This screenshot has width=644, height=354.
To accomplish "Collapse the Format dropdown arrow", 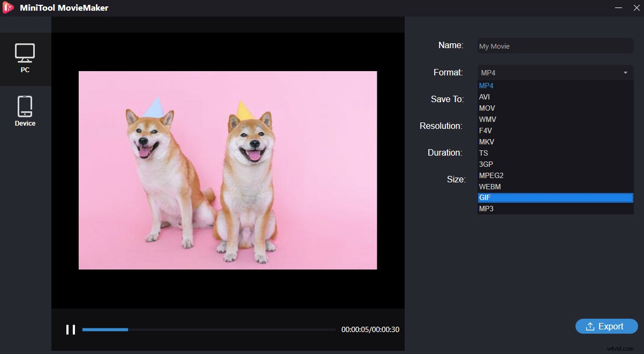I will pos(625,73).
